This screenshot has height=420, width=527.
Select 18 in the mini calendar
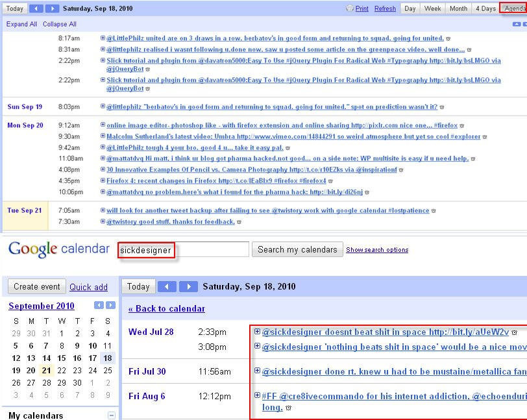click(x=108, y=358)
